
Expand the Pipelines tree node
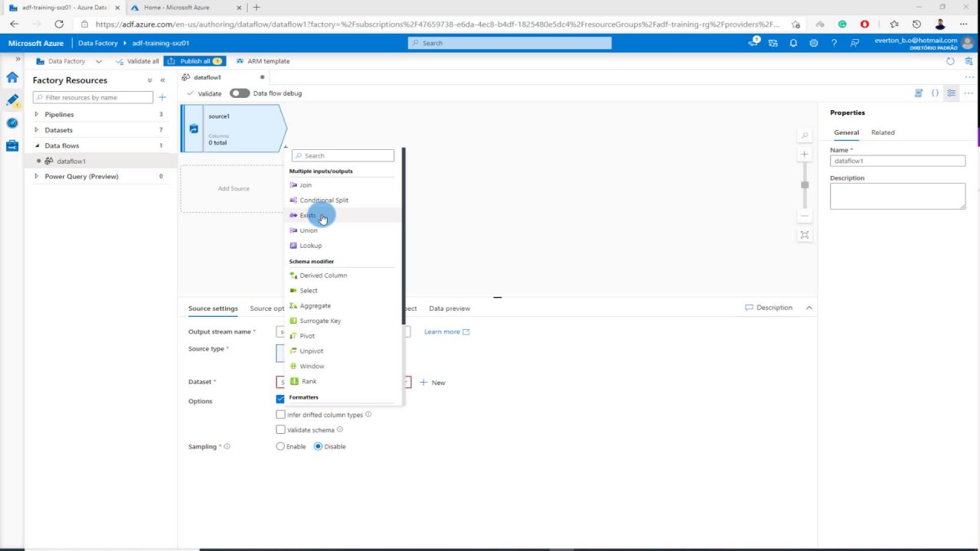[x=36, y=115]
